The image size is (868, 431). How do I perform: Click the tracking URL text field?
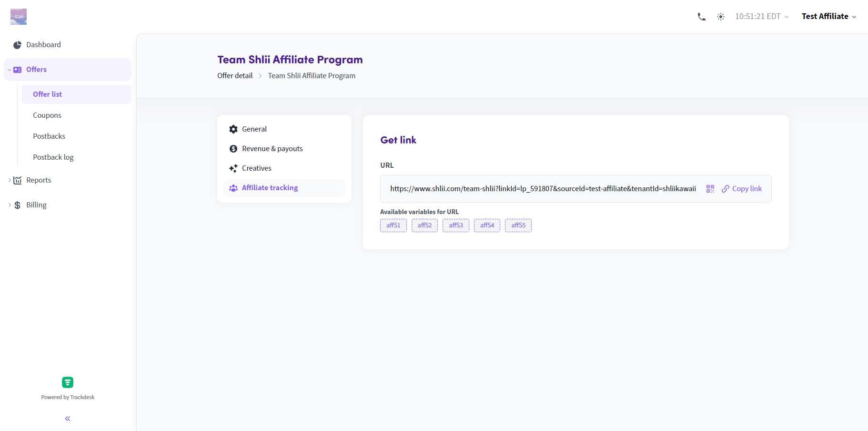point(543,189)
